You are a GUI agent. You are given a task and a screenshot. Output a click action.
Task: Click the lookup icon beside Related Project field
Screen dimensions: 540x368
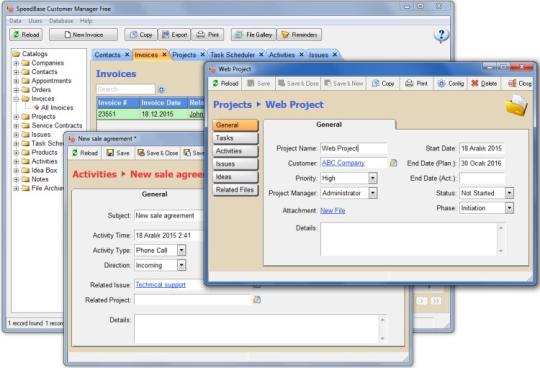(257, 300)
